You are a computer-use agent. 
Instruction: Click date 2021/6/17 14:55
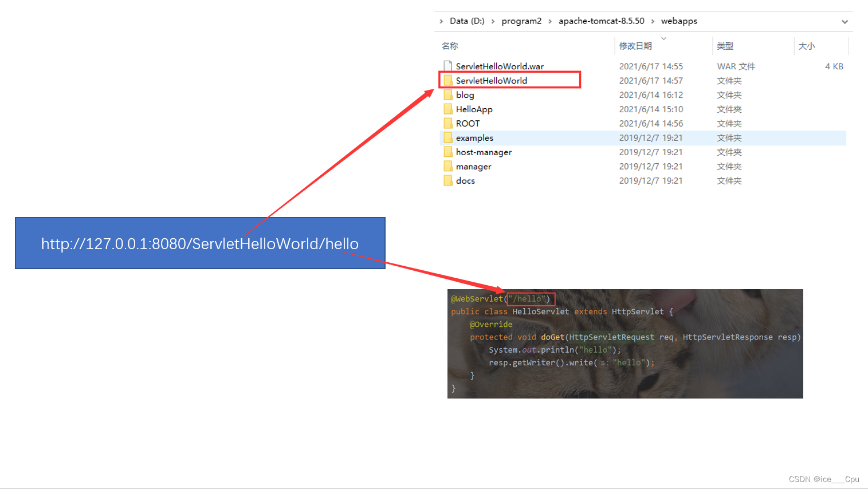click(x=651, y=66)
